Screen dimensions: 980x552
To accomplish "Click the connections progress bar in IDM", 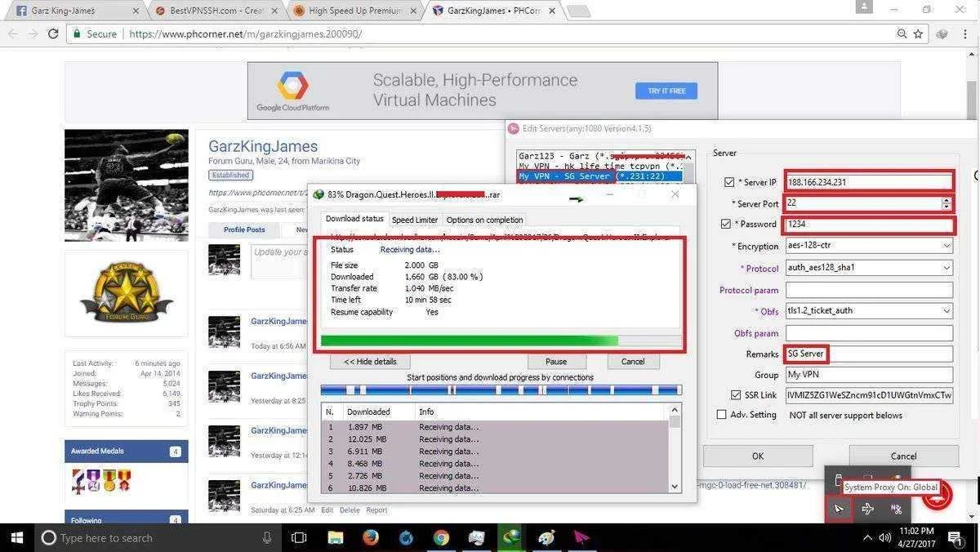I will pyautogui.click(x=501, y=390).
